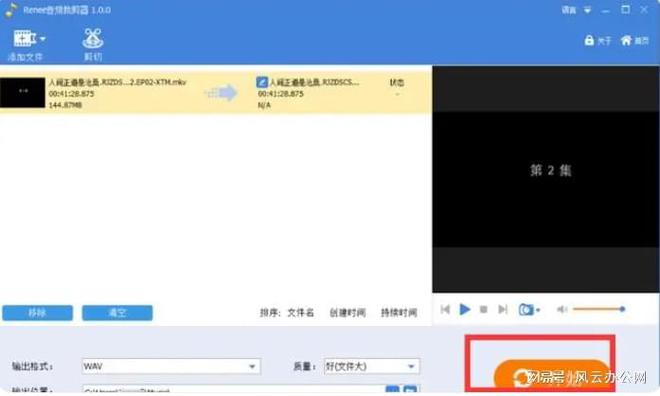Sort list by File Name (文件名)
The height and width of the screenshot is (396, 660).
tap(301, 313)
